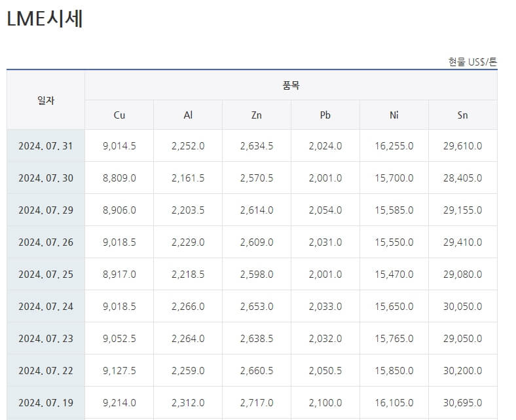516x420 pixels.
Task: Pick Zn value 2,598.0
Action: click(x=256, y=274)
